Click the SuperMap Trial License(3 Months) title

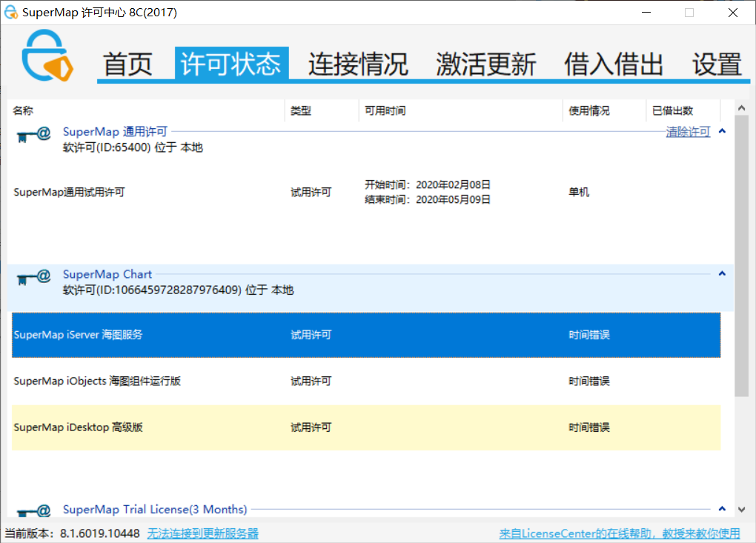tap(155, 509)
